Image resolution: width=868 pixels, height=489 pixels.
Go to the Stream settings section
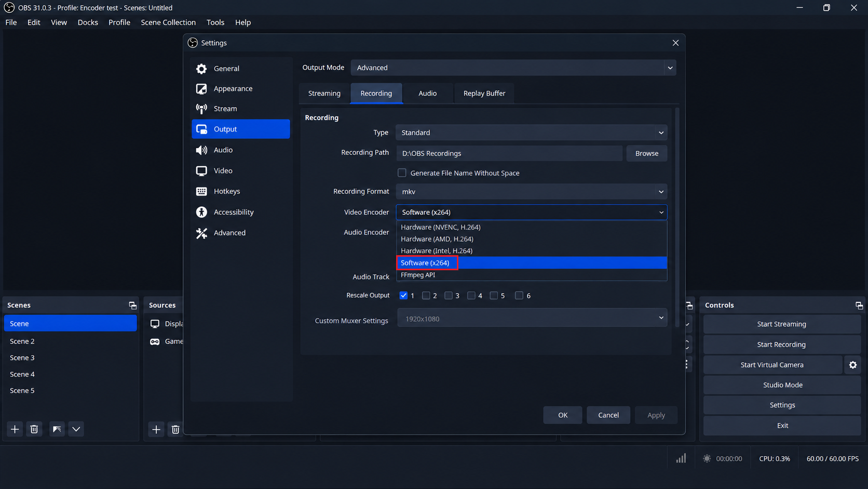point(240,109)
